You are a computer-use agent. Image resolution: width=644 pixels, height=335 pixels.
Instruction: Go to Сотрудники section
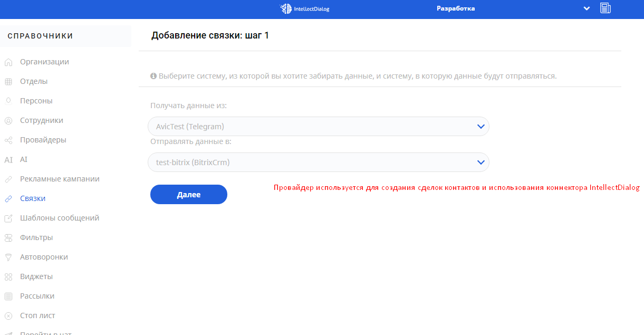(x=42, y=120)
